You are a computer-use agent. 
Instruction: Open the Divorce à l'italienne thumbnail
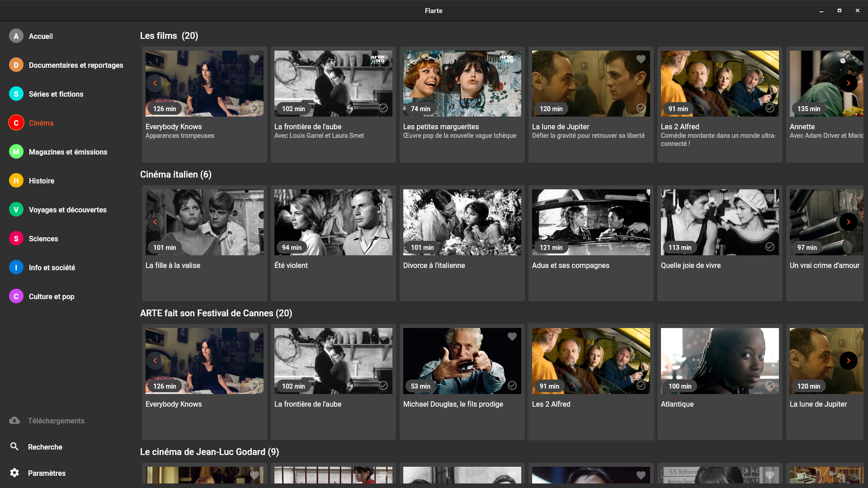(x=462, y=222)
